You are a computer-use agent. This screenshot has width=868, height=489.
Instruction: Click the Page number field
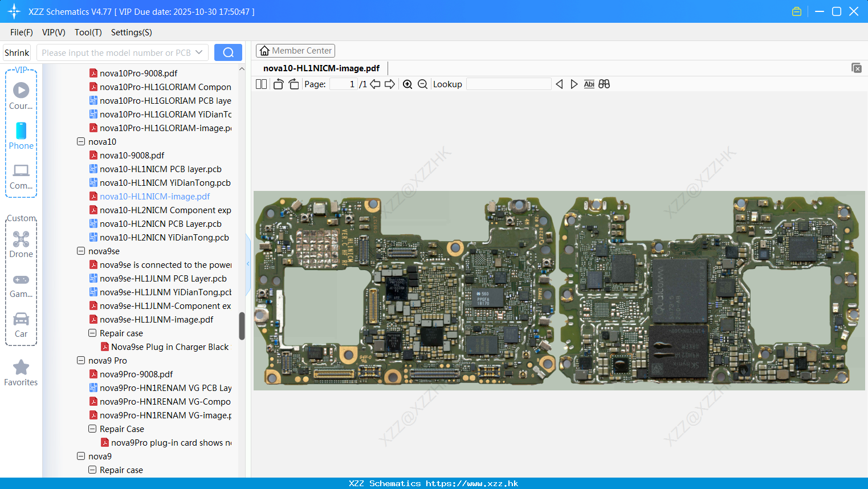coord(343,84)
